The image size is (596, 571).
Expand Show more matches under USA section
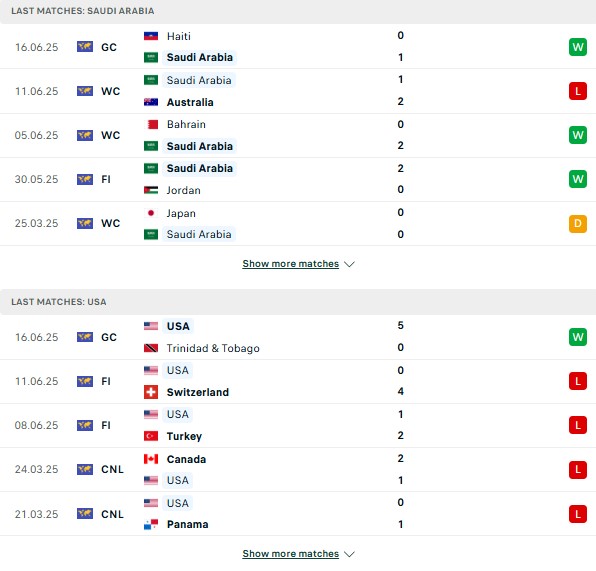[x=291, y=554]
